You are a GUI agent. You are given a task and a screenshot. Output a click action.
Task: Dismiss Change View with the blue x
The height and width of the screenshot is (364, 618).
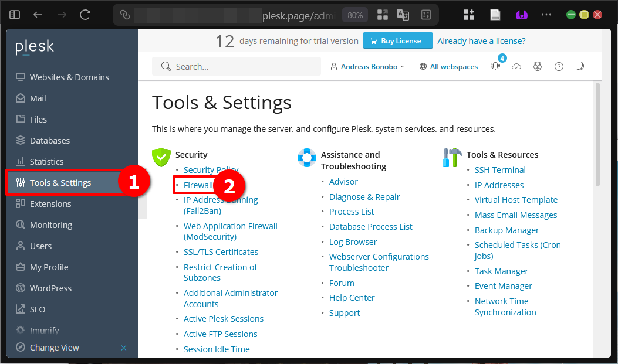(124, 348)
